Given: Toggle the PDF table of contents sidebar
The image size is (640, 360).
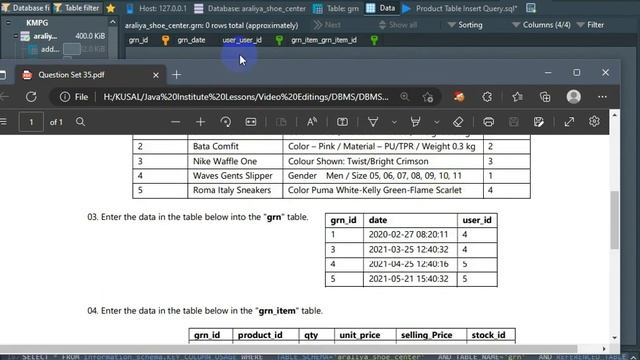Looking at the screenshot, I should 4,122.
